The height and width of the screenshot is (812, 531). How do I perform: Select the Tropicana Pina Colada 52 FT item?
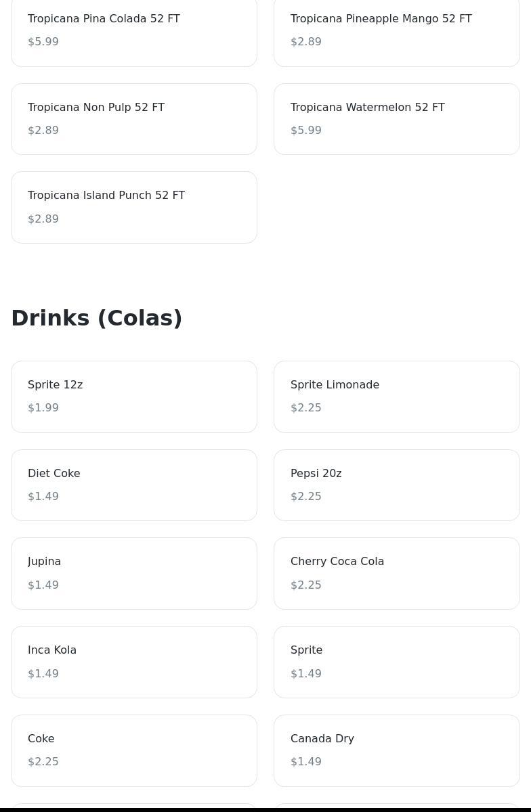tap(133, 30)
